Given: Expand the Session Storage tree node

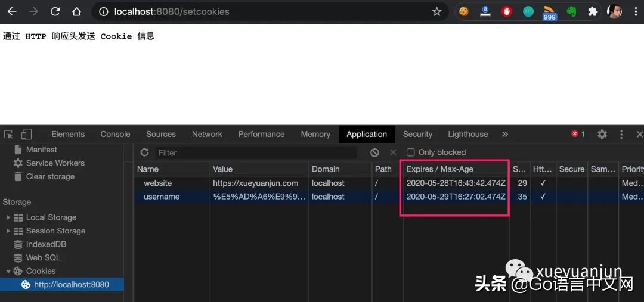Looking at the screenshot, I should point(8,231).
